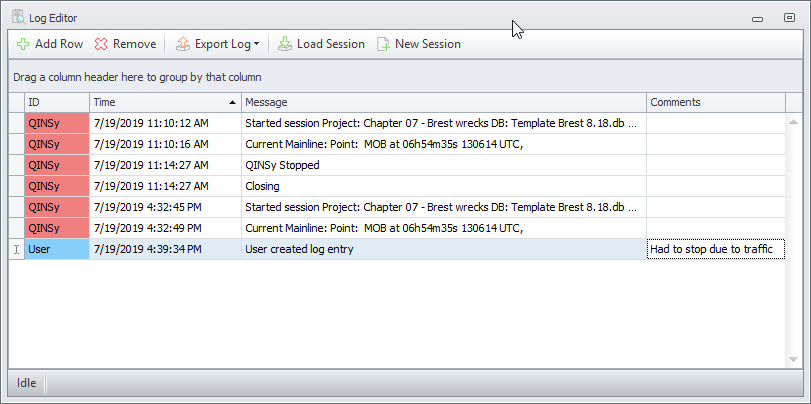This screenshot has width=811, height=404.
Task: Select the blue User ID cell
Action: coord(57,250)
